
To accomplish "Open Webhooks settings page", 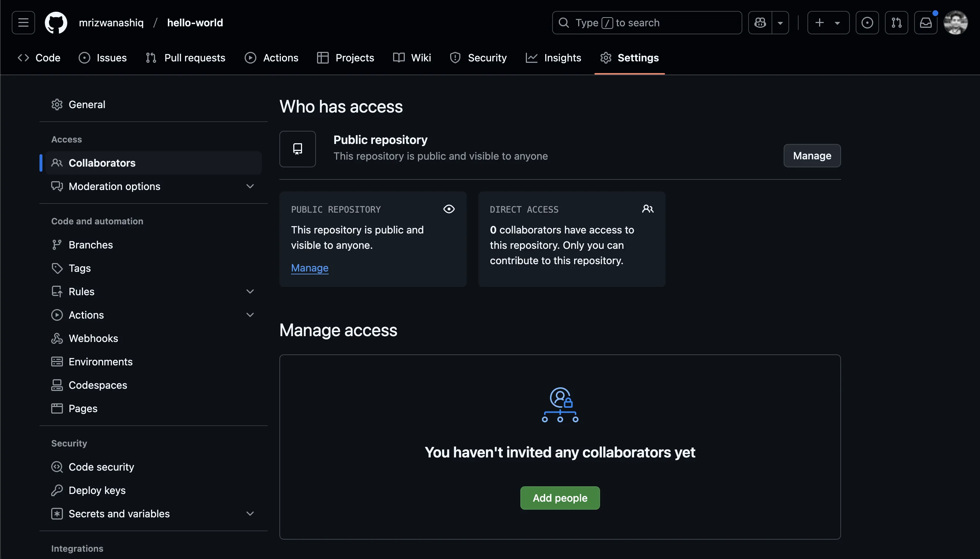I will pos(154,338).
